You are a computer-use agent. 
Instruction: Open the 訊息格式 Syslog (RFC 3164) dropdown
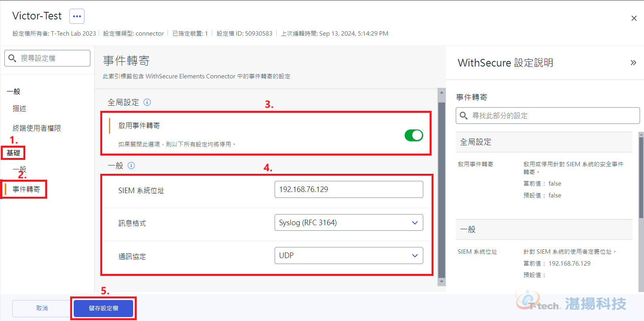point(349,222)
